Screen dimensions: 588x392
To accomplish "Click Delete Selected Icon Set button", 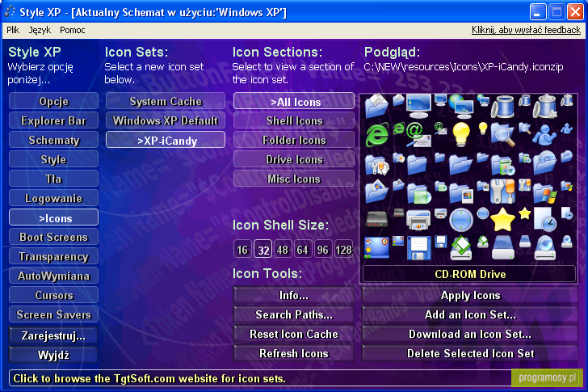I will click(x=470, y=353).
